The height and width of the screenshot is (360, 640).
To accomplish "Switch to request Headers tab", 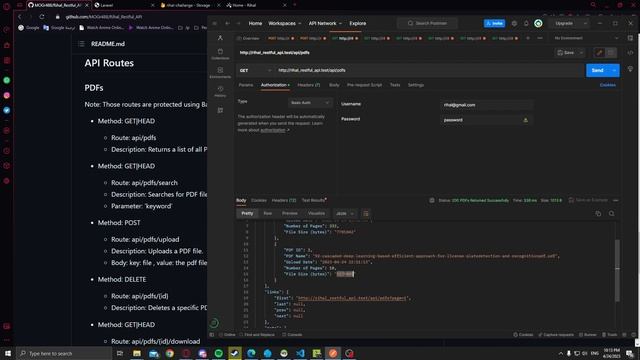I will coord(309,85).
